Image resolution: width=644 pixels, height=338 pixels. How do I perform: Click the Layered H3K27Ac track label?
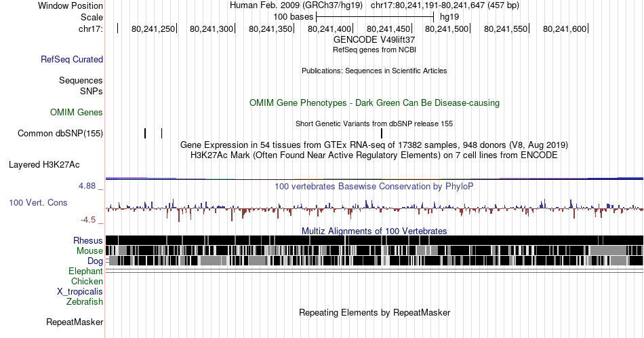[x=44, y=164]
